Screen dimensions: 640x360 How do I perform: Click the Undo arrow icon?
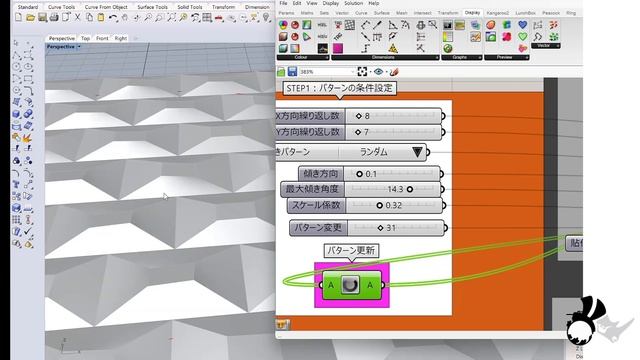pyautogui.click(x=113, y=17)
